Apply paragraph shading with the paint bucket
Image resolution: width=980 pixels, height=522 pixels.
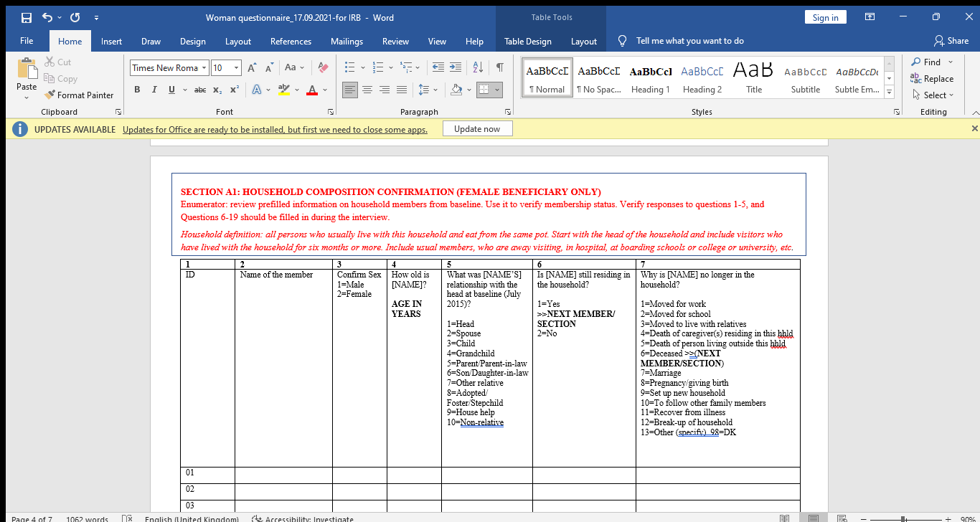[x=456, y=90]
